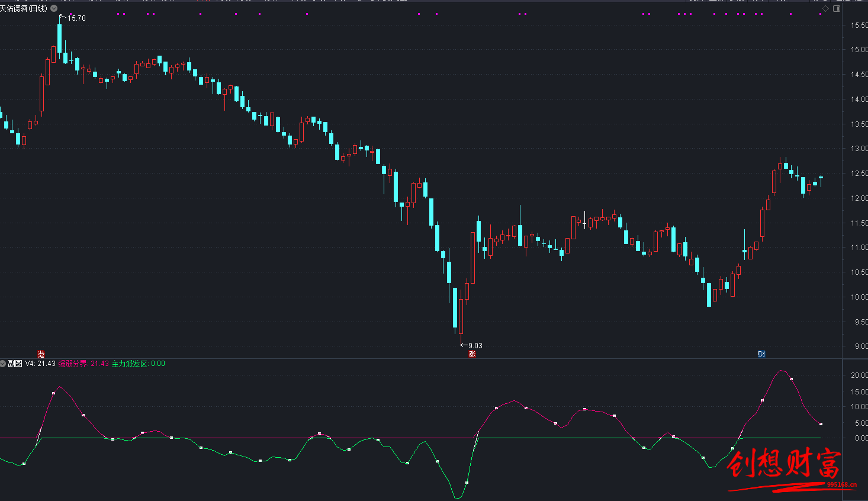868x501 pixels.
Task: Click the blue 财 event marker
Action: click(x=761, y=354)
